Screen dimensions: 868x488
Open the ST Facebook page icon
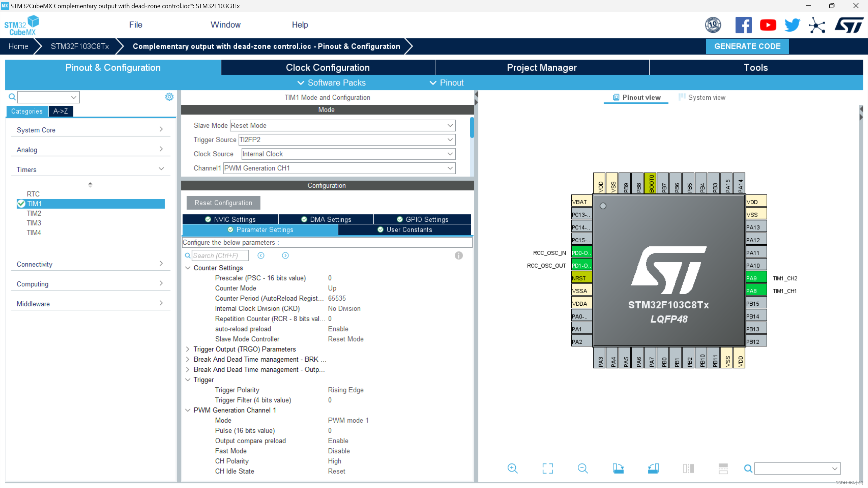click(744, 25)
